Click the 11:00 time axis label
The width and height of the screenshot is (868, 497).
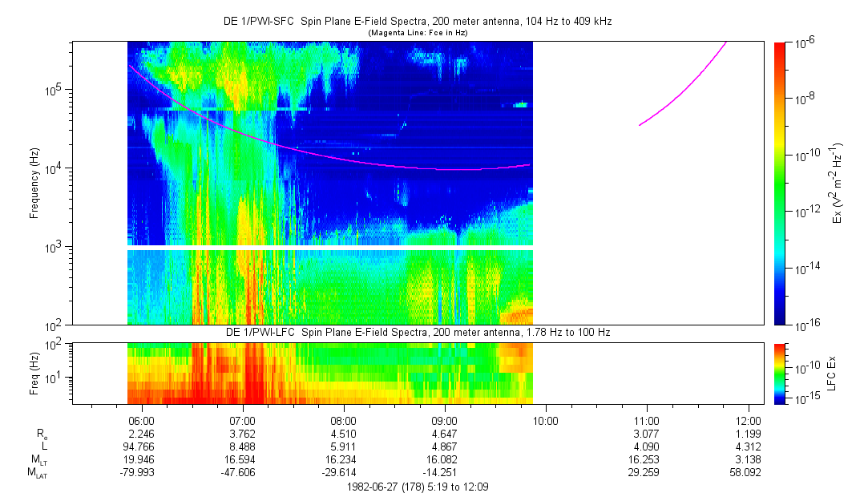point(647,419)
